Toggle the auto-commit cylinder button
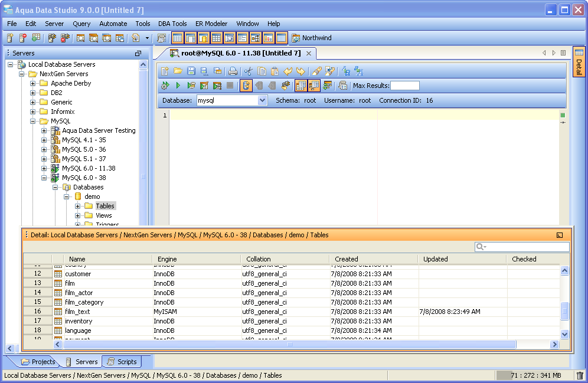 (246, 86)
